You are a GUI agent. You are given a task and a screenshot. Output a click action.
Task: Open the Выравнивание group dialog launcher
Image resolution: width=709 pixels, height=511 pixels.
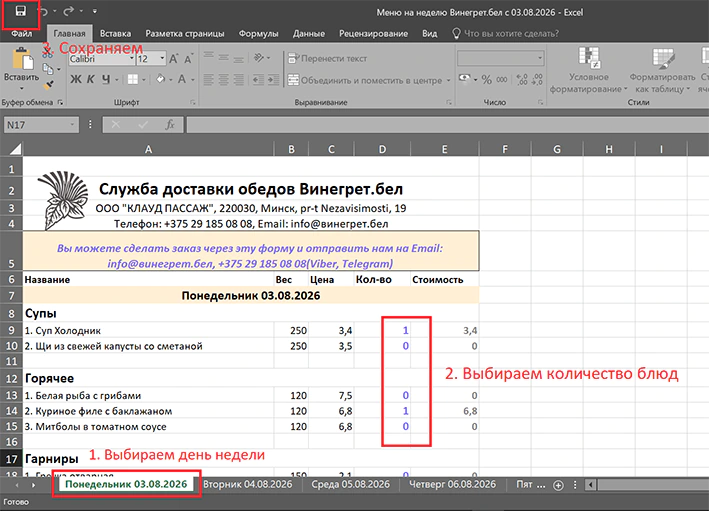[449, 103]
